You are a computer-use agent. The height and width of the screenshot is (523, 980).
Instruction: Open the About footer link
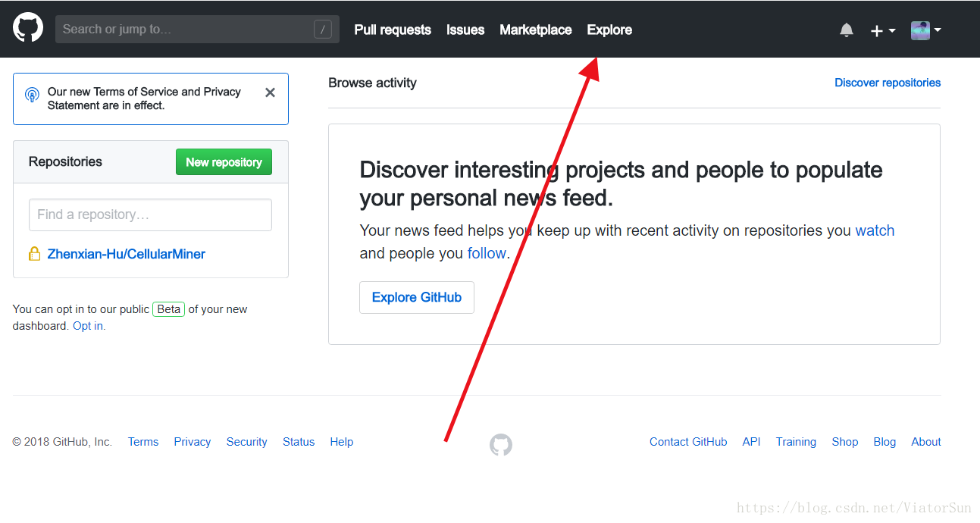coord(926,442)
